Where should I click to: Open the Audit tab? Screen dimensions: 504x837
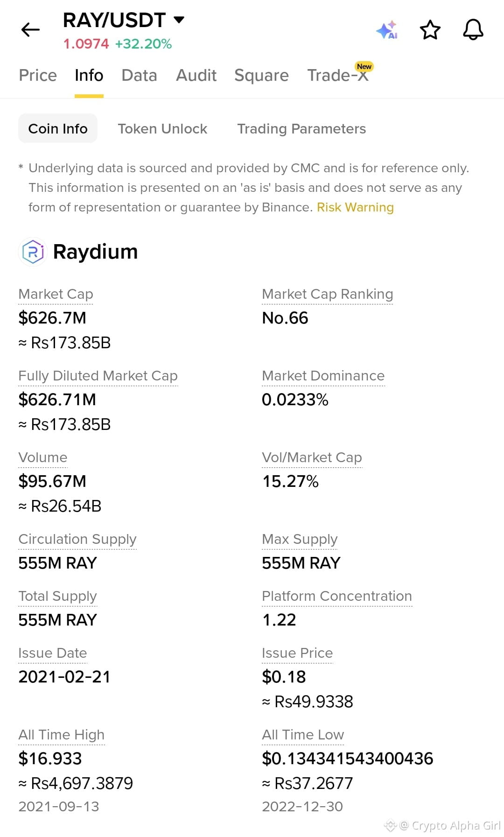[x=196, y=75]
